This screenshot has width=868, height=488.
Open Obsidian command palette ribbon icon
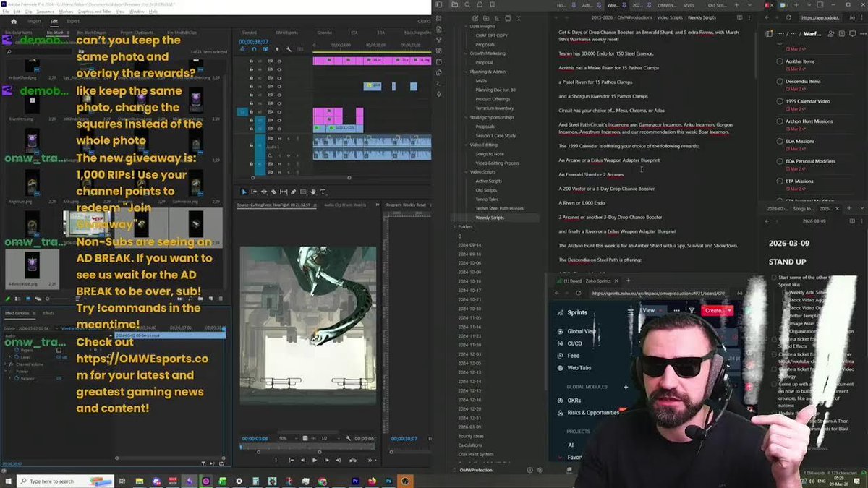tap(439, 83)
